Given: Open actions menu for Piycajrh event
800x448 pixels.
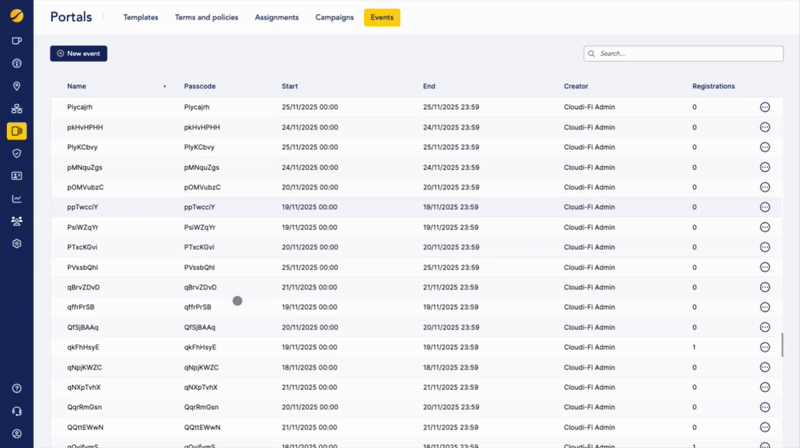Looking at the screenshot, I should 765,107.
